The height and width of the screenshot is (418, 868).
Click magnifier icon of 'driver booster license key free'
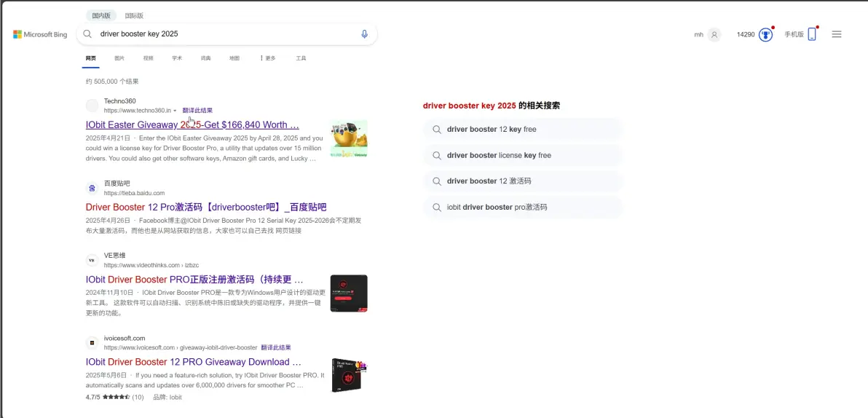[x=437, y=156]
